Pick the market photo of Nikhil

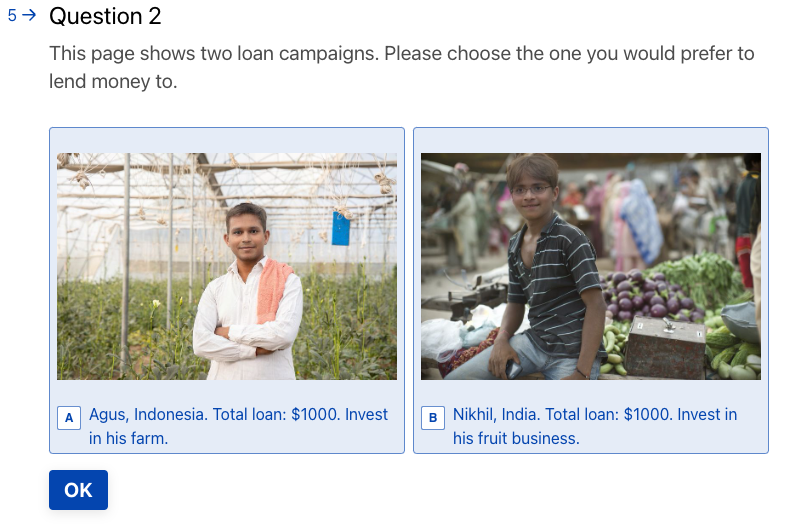pyautogui.click(x=590, y=266)
